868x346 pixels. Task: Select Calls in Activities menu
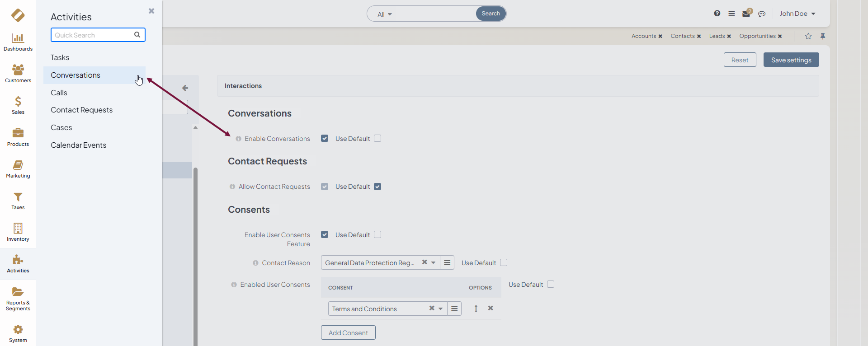[59, 93]
